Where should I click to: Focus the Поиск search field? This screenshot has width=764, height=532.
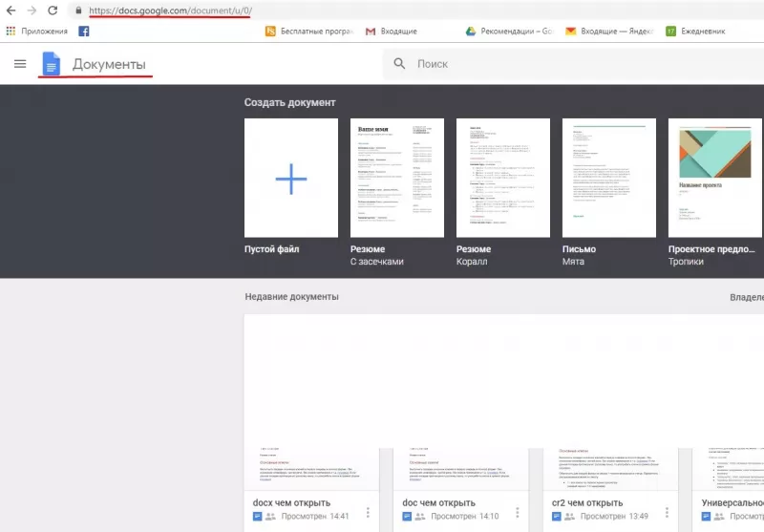[x=573, y=64]
